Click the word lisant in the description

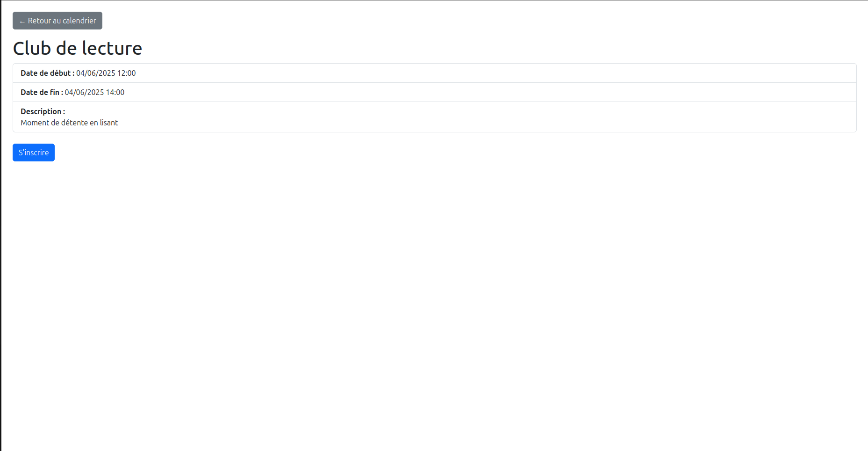tap(109, 123)
